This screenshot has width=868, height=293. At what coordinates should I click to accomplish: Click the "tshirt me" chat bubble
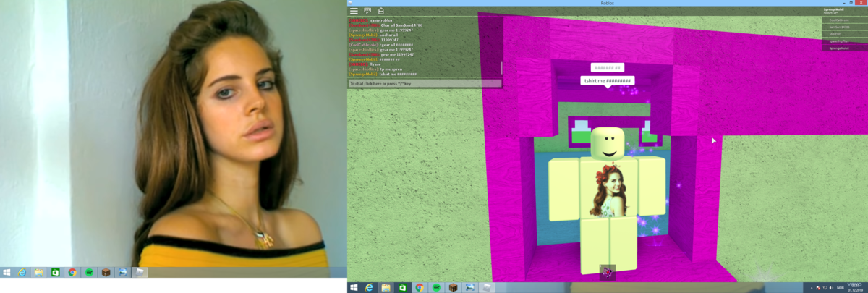tap(608, 80)
